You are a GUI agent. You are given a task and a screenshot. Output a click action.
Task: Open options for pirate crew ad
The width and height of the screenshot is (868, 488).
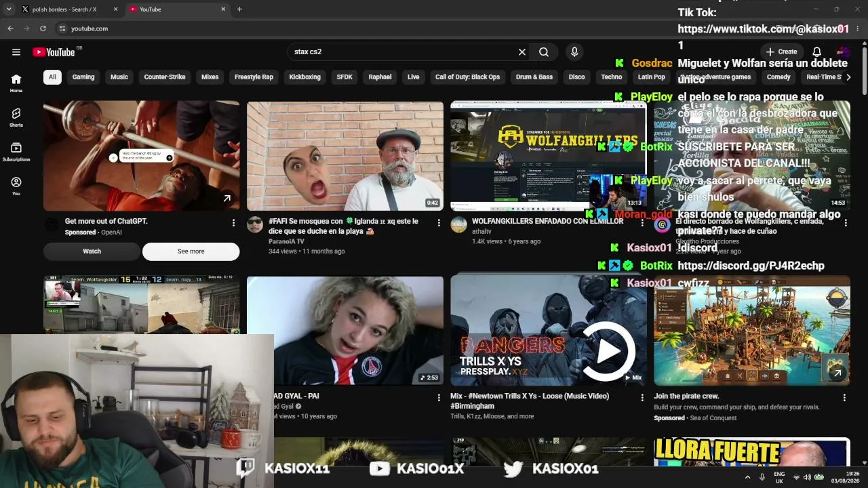tap(844, 398)
